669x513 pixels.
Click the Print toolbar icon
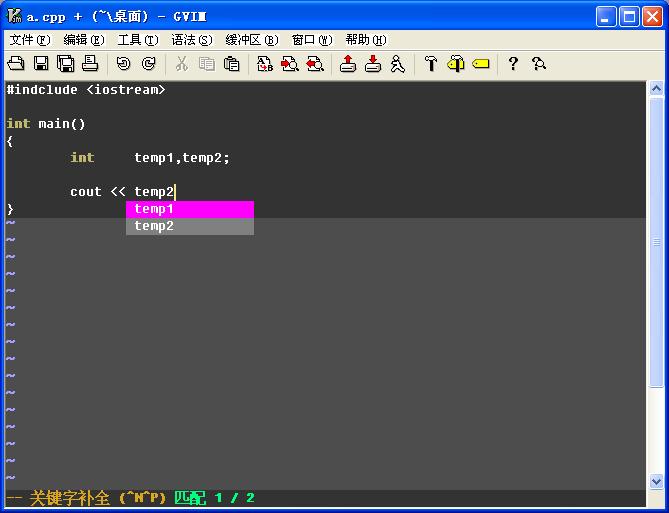[90, 64]
